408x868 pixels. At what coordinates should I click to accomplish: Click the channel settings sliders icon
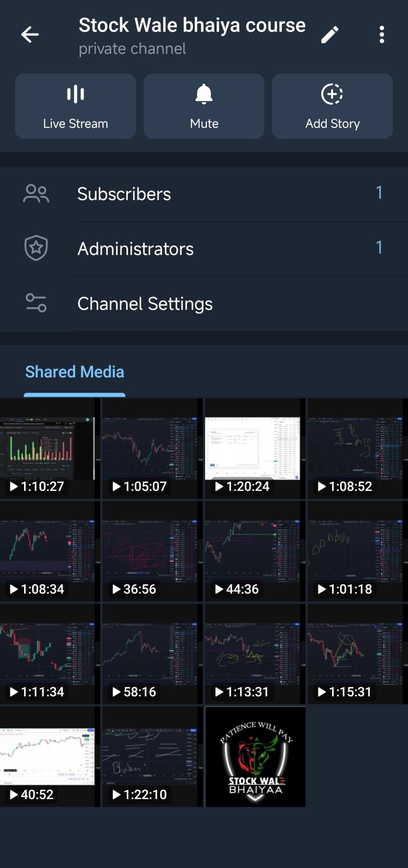(x=36, y=303)
